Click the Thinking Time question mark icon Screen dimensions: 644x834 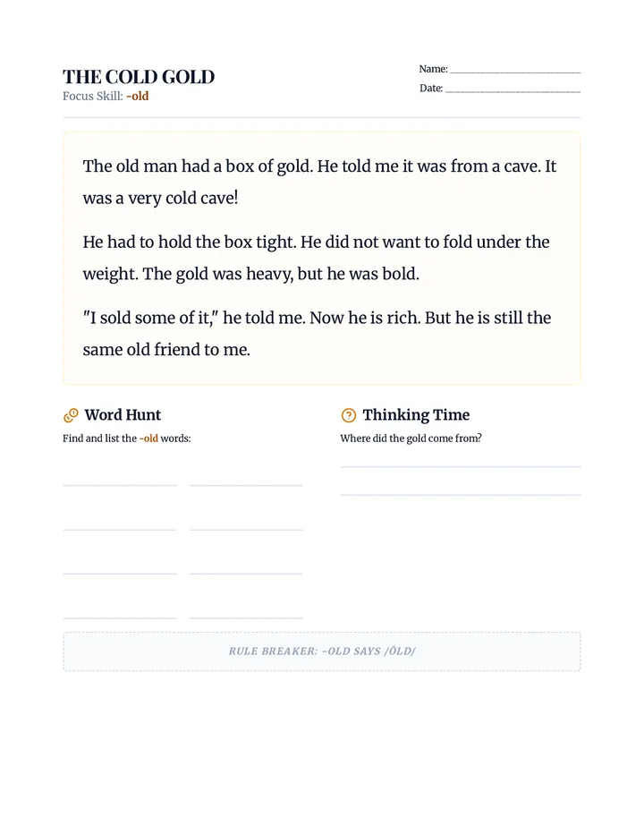click(x=348, y=415)
